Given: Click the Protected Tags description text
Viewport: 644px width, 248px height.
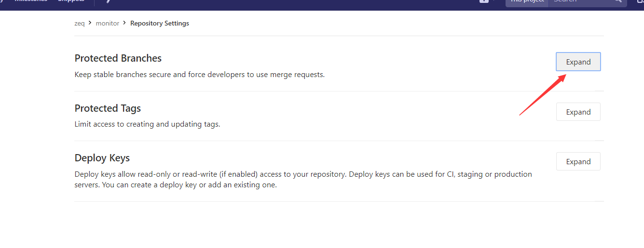Looking at the screenshot, I should pyautogui.click(x=147, y=124).
